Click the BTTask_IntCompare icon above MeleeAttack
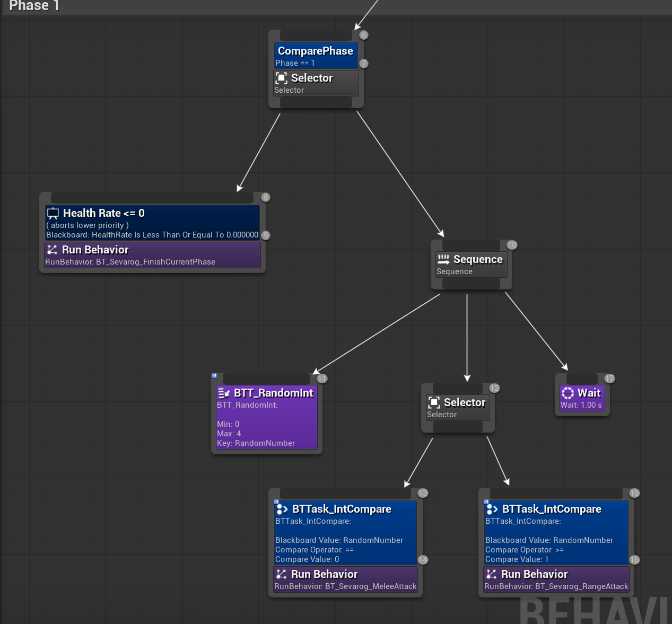This screenshot has height=624, width=672. [282, 509]
